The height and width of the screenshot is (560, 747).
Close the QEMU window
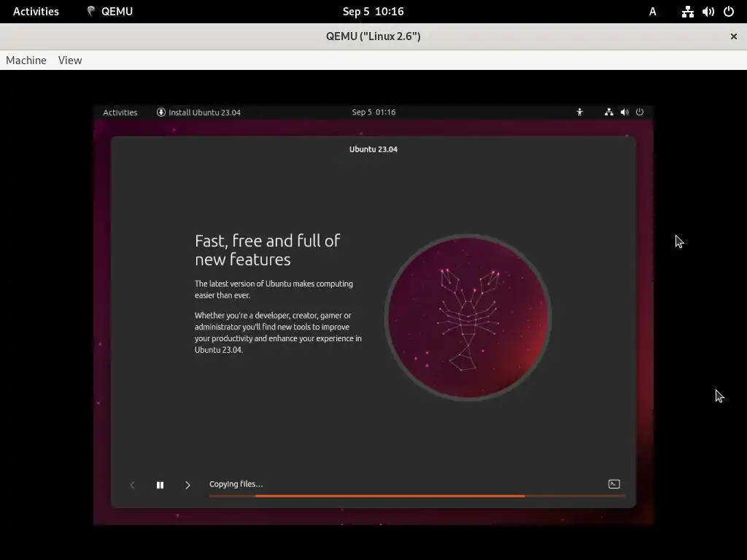pyautogui.click(x=734, y=36)
